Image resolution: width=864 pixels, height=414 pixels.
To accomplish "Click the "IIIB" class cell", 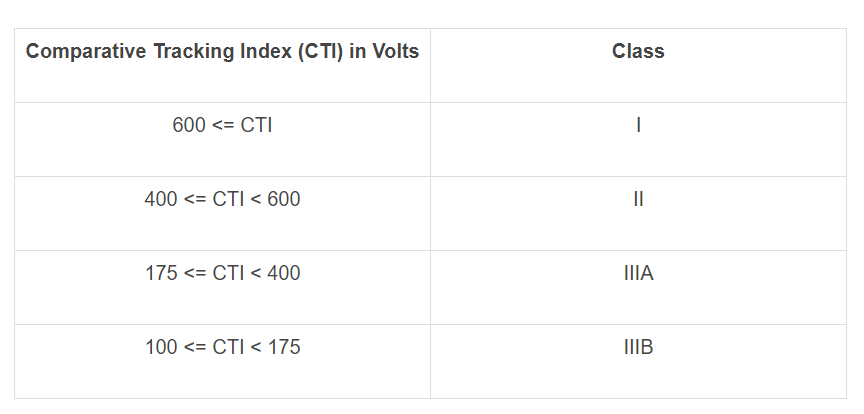I will [x=638, y=348].
